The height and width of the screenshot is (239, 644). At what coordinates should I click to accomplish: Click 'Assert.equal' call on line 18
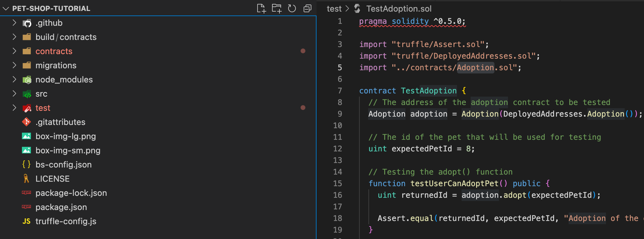[405, 218]
